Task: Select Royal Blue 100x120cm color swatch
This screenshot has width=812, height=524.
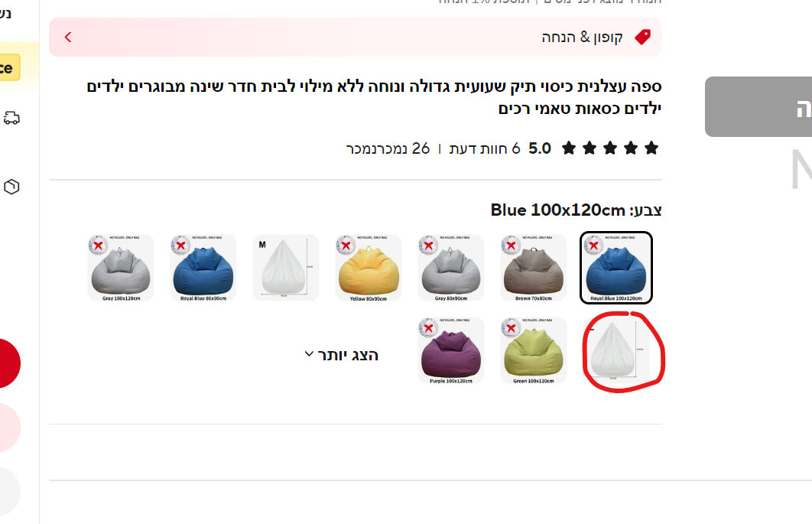Action: (615, 268)
